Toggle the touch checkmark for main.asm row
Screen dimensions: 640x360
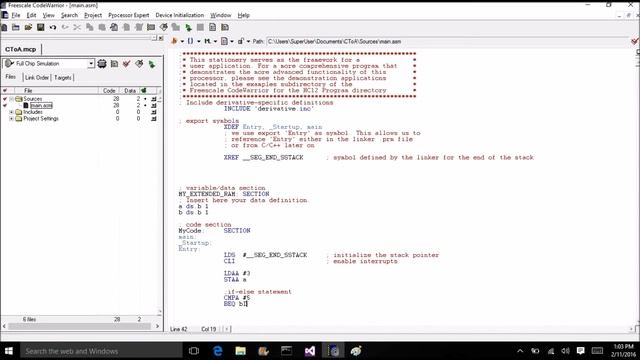5,105
